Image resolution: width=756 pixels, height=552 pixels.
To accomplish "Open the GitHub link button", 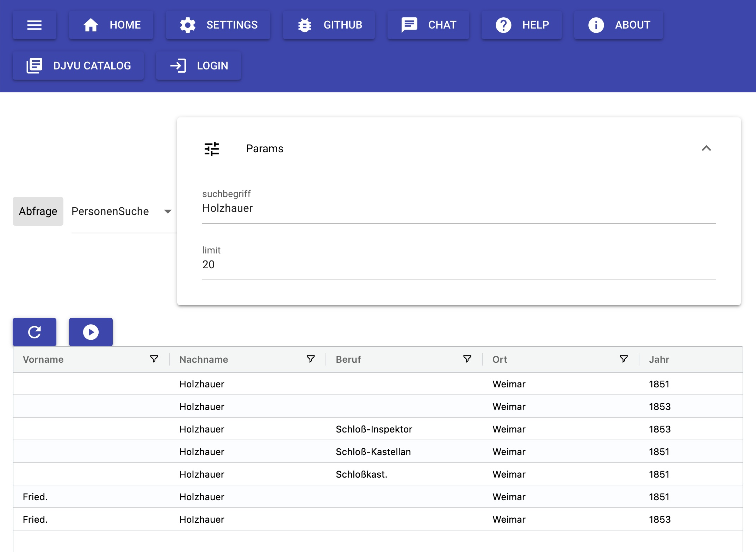I will [x=329, y=25].
